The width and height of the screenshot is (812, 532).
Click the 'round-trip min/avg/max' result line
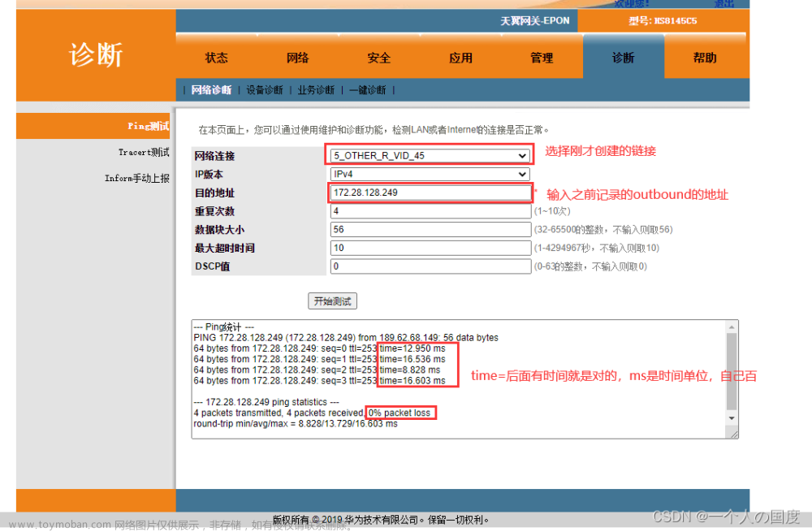(296, 424)
